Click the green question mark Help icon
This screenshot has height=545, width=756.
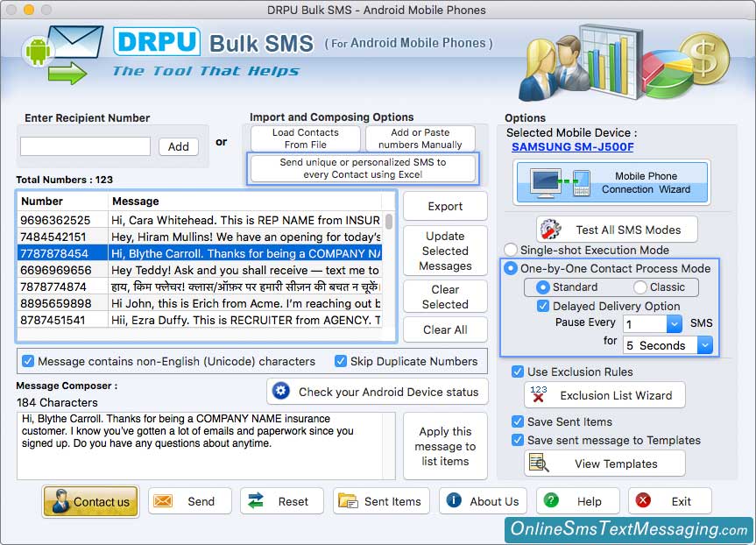[x=551, y=500]
